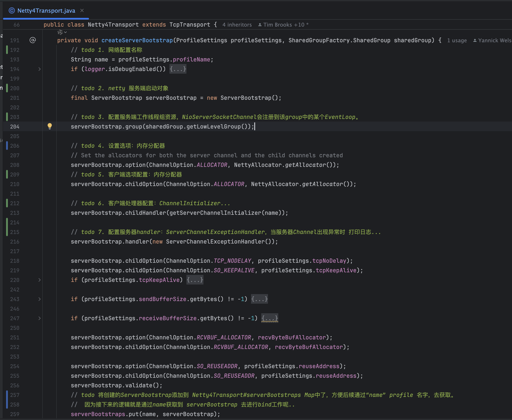Click the green change marker at line 203

pyautogui.click(x=7, y=117)
